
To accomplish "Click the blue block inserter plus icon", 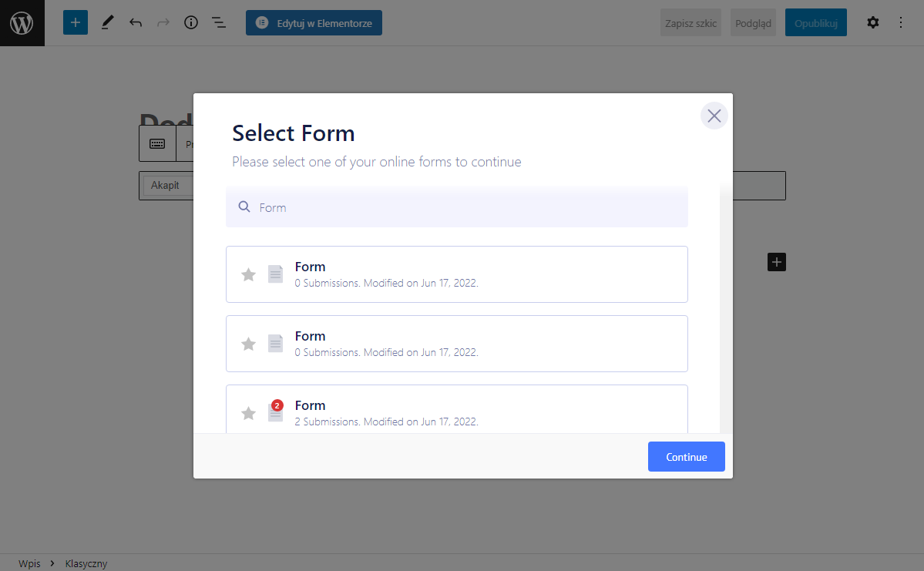I will [x=76, y=23].
